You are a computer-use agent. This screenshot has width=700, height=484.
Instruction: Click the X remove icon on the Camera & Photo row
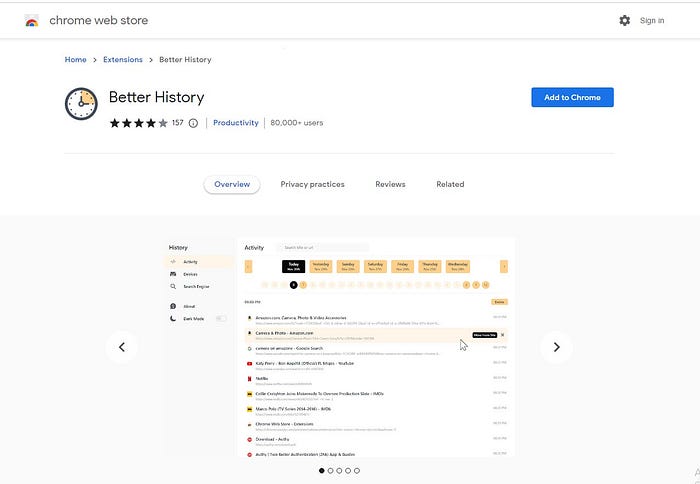(503, 335)
